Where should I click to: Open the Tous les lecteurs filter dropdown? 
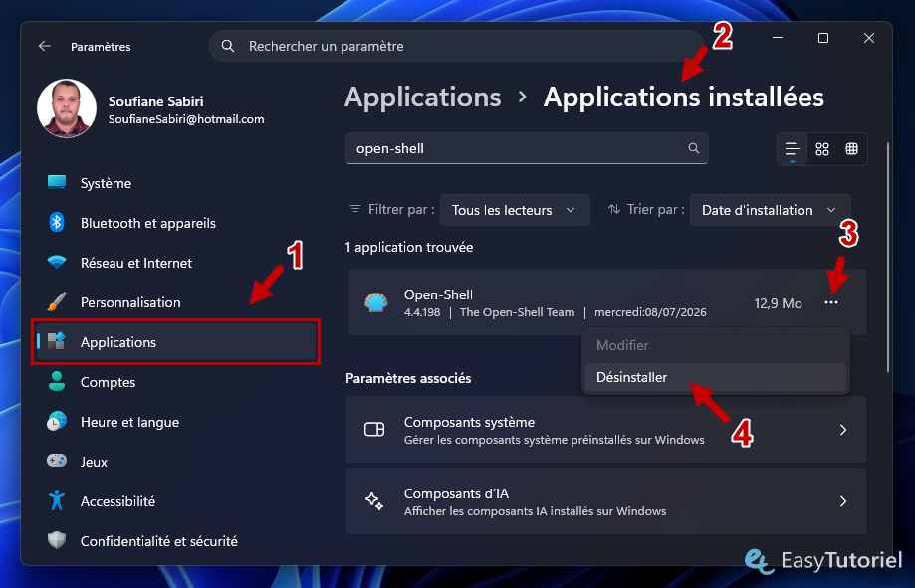515,210
